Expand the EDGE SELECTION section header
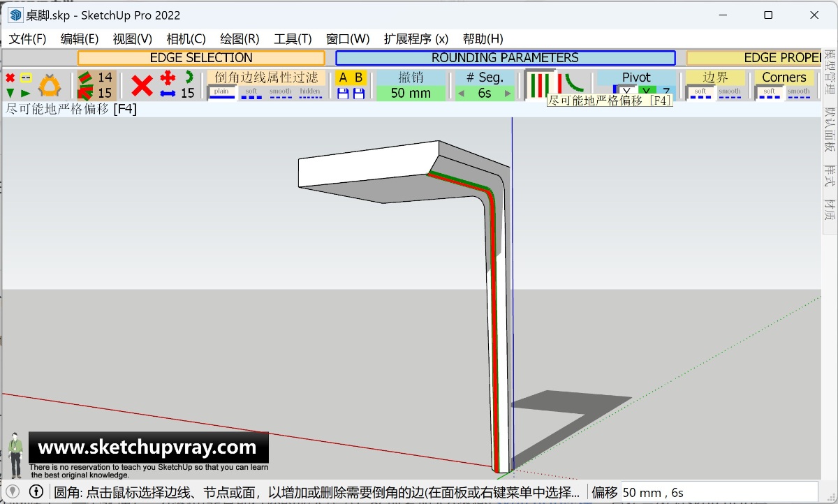 tap(201, 58)
